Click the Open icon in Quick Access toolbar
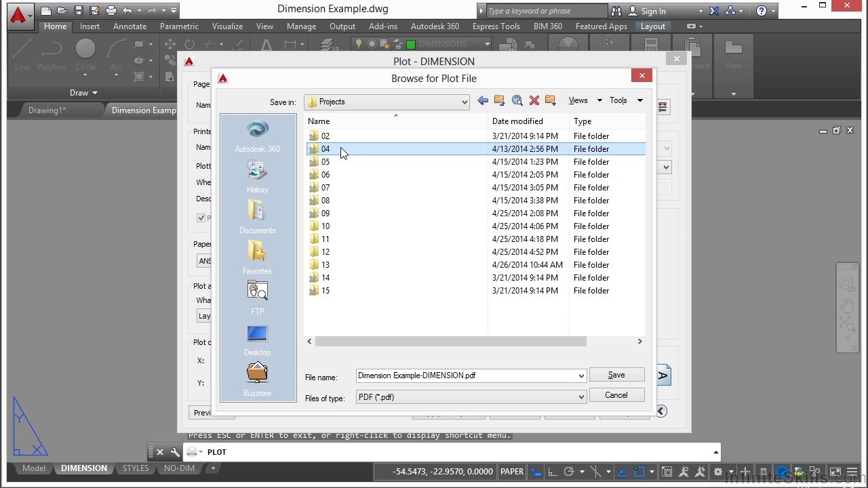868x488 pixels. 62,11
